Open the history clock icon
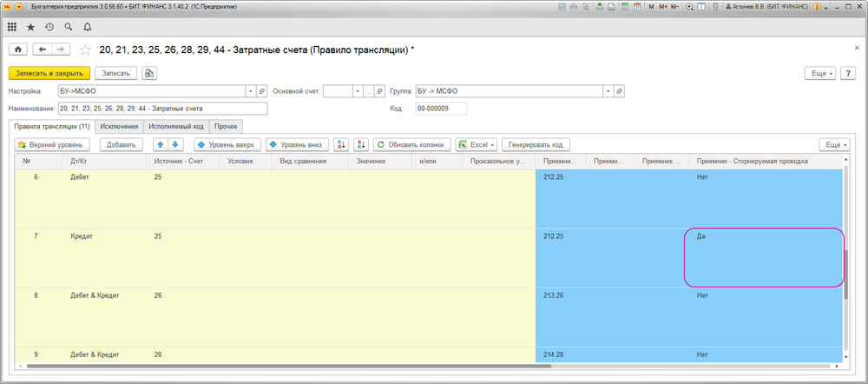Screen dimensions: 868x384 [49, 27]
